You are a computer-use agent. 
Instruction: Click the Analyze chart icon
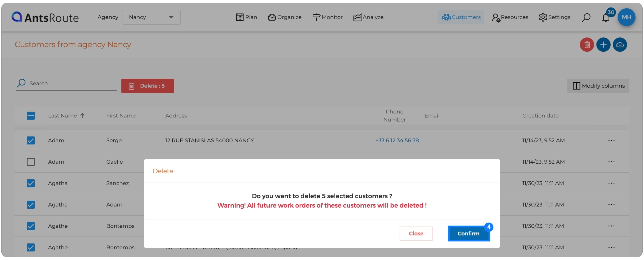pos(357,17)
